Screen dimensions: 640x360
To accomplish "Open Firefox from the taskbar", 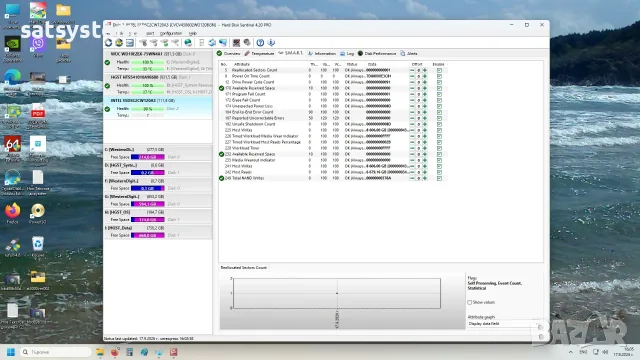I will [115, 352].
